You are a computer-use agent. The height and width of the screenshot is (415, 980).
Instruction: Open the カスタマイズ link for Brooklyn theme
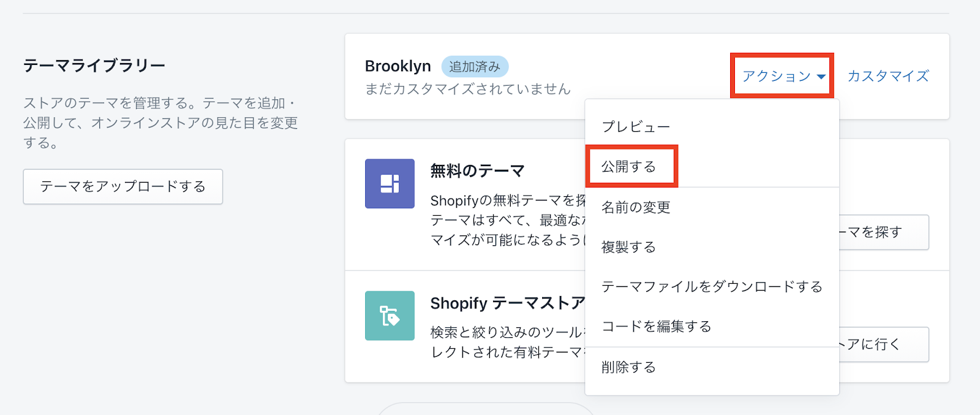888,76
